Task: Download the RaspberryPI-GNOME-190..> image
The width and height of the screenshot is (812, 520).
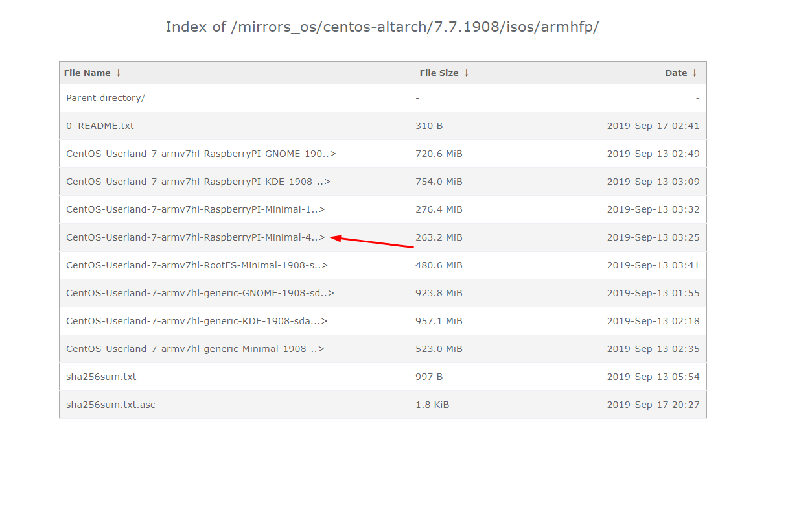Action: point(201,154)
